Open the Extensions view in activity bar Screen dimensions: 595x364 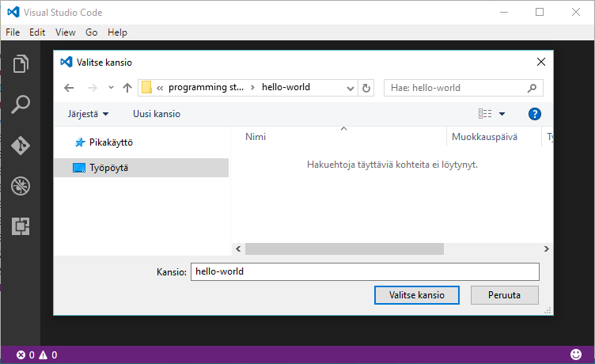pos(21,227)
